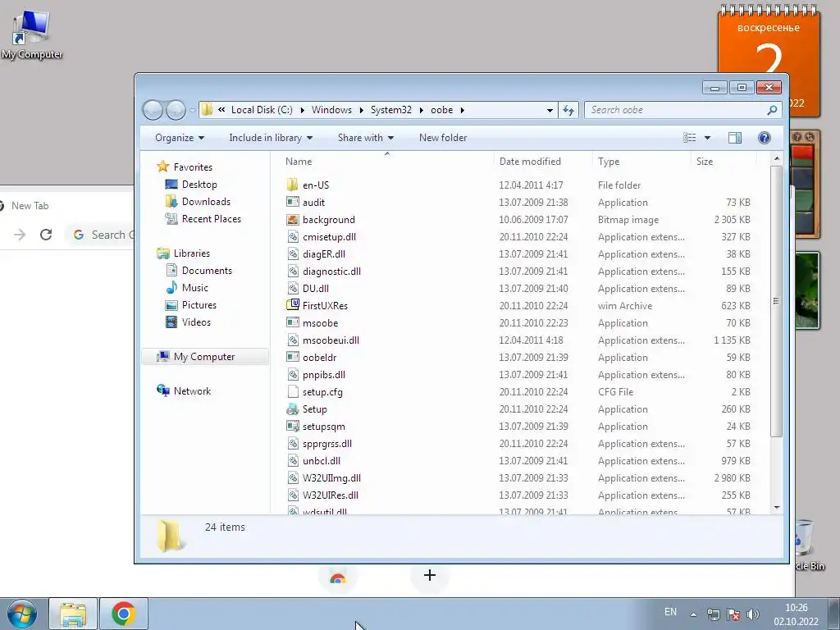
Task: Click the Forward navigation button
Action: (x=176, y=110)
